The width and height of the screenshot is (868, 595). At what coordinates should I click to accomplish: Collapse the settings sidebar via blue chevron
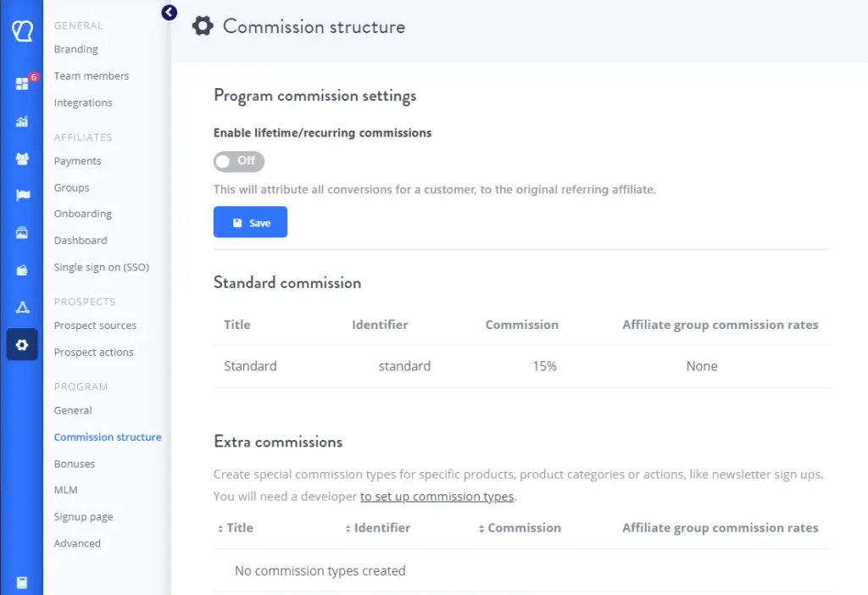tap(169, 12)
